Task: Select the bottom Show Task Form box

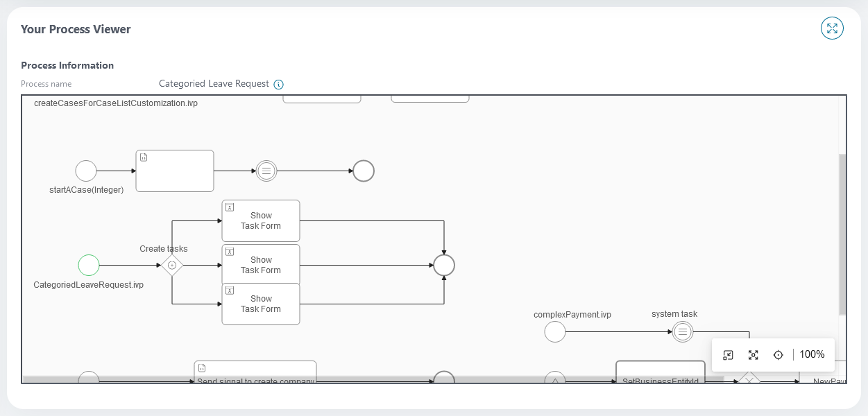Action: click(x=261, y=304)
